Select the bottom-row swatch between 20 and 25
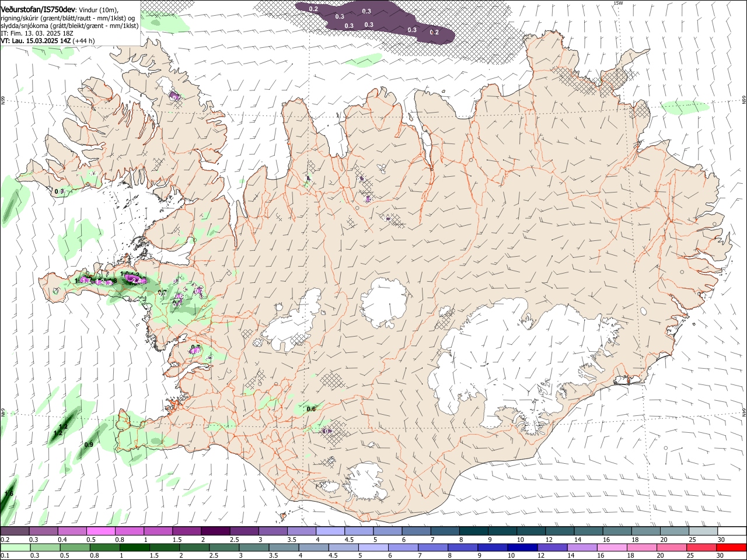Viewport: 747px width, 560px height. click(672, 547)
